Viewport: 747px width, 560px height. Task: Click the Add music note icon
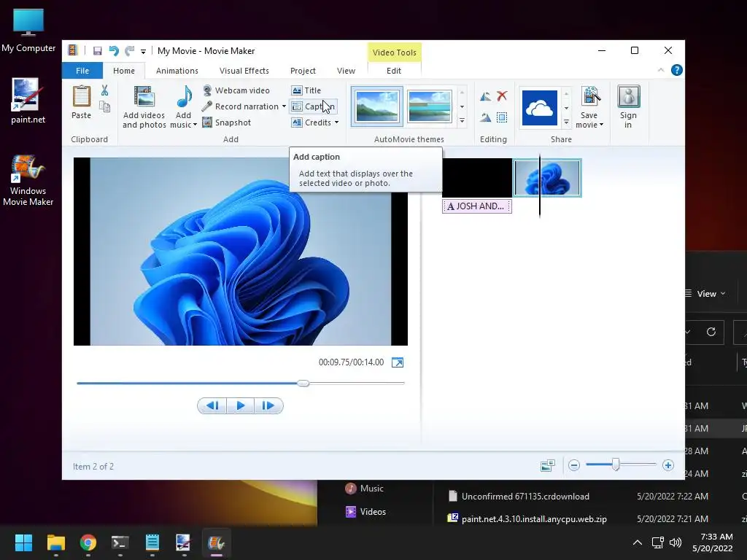(184, 97)
